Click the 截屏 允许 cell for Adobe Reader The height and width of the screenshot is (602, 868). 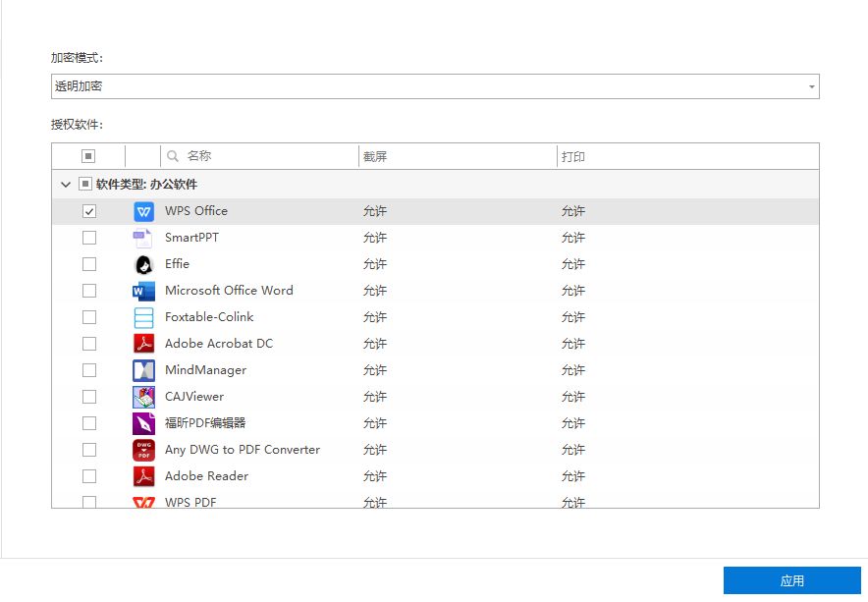pos(375,476)
